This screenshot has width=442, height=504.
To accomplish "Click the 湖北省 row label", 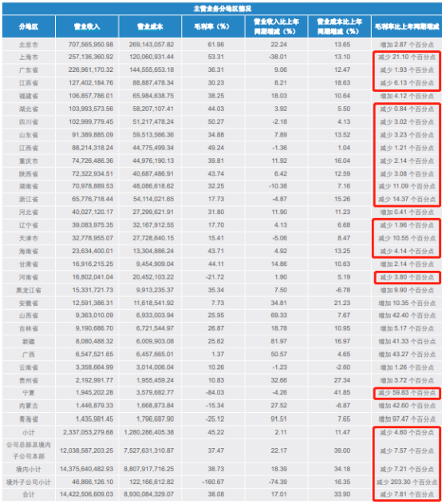I will pos(29,109).
